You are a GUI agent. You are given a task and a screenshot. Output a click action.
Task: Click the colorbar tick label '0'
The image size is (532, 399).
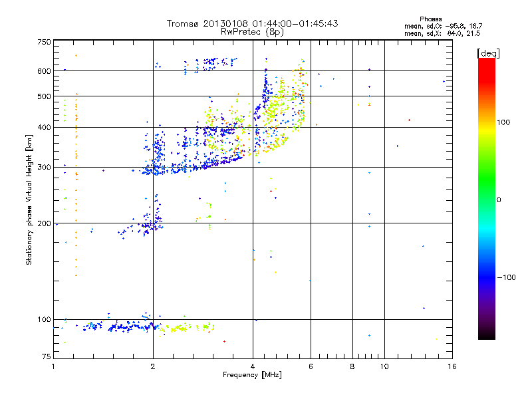click(x=499, y=200)
